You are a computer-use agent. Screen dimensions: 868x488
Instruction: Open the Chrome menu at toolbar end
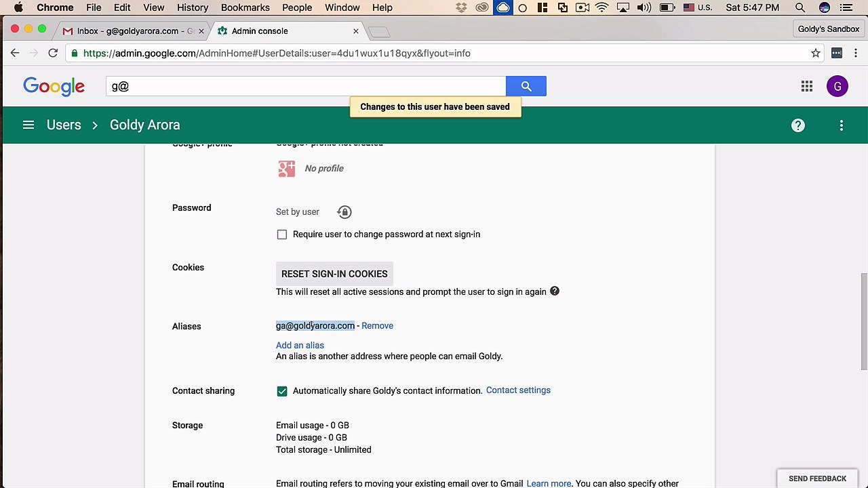(856, 53)
